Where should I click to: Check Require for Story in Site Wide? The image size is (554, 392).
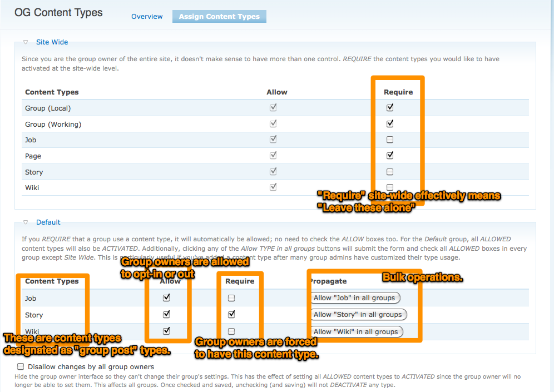coord(390,172)
